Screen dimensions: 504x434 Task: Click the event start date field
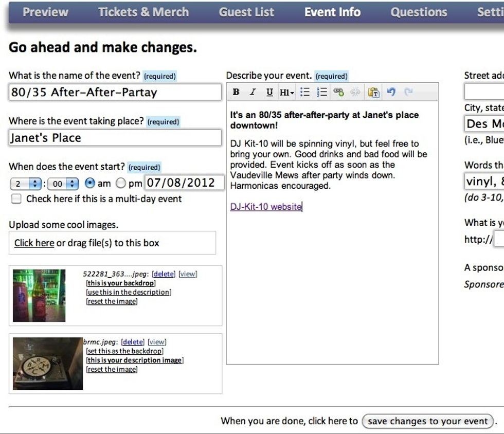[185, 183]
